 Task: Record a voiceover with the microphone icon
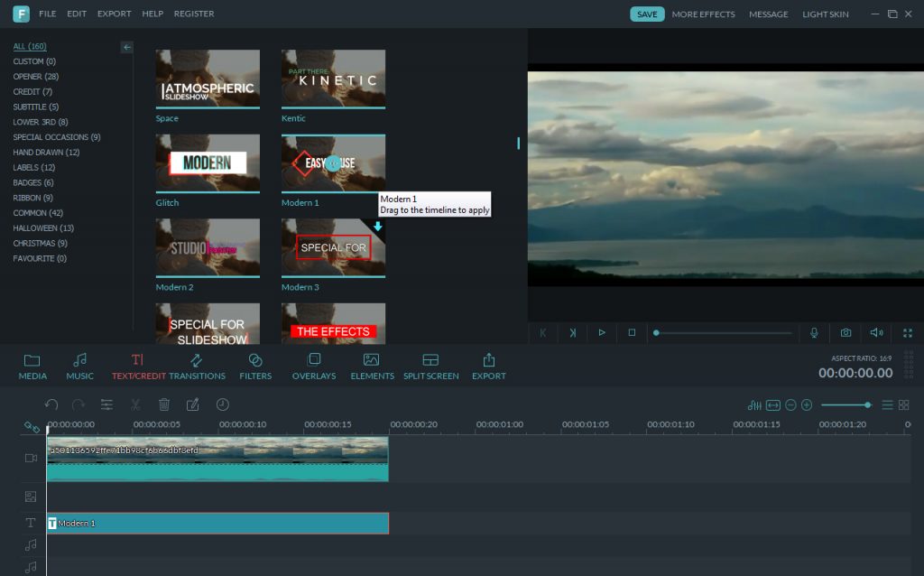[x=814, y=332]
